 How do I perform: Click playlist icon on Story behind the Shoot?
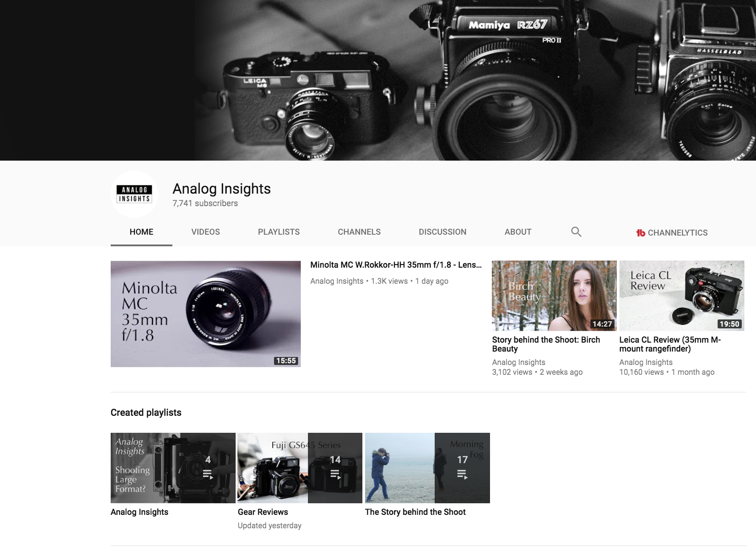[x=462, y=474]
